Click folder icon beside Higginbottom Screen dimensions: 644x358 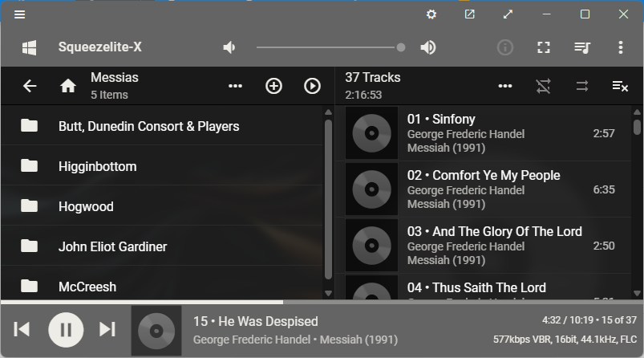(x=29, y=165)
